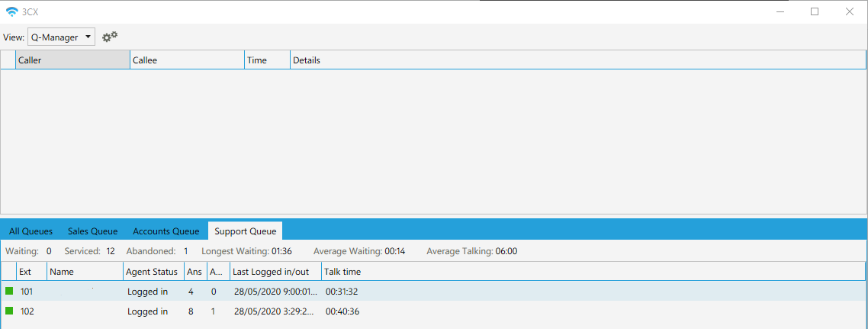Click green status indicator for extension 102
Image resolution: width=868 pixels, height=329 pixels.
9,311
